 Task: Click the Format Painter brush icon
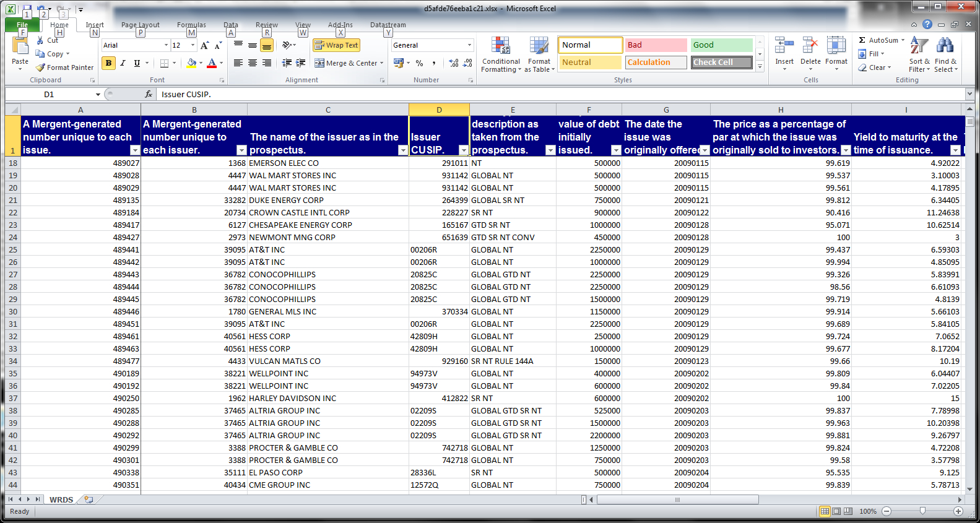pyautogui.click(x=40, y=67)
